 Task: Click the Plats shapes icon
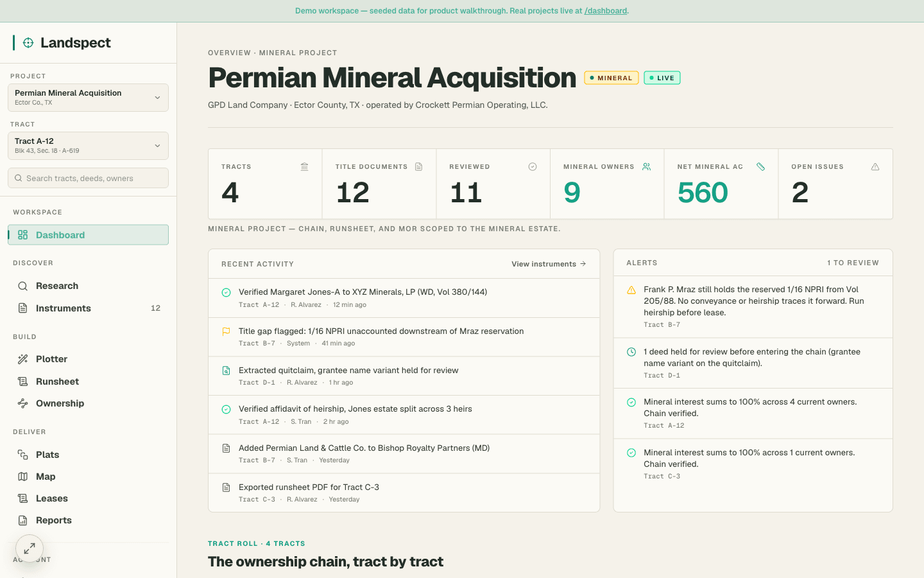click(x=23, y=455)
